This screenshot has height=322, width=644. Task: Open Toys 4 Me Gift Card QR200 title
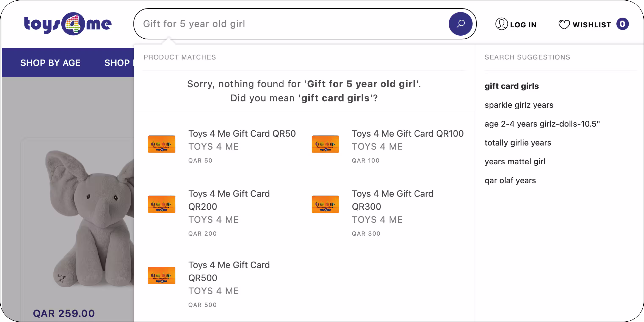click(229, 200)
